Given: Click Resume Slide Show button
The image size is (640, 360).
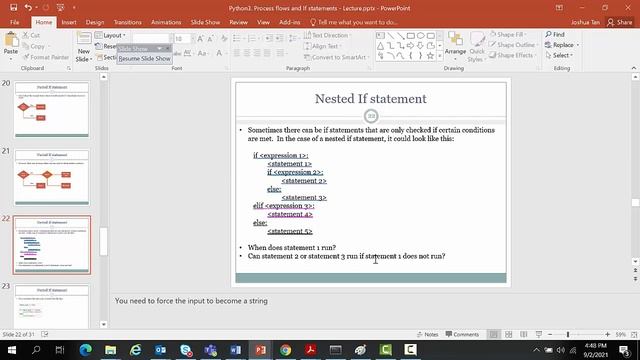Looking at the screenshot, I should coord(144,58).
